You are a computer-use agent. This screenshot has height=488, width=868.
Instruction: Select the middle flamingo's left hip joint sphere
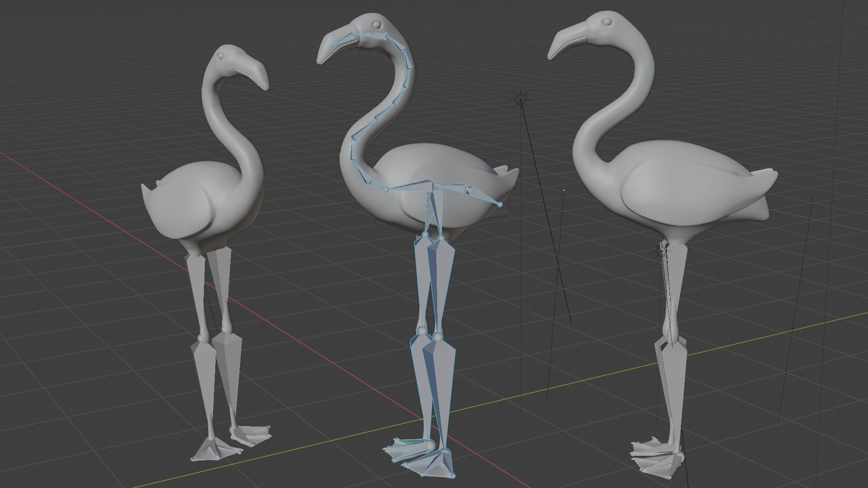point(425,235)
